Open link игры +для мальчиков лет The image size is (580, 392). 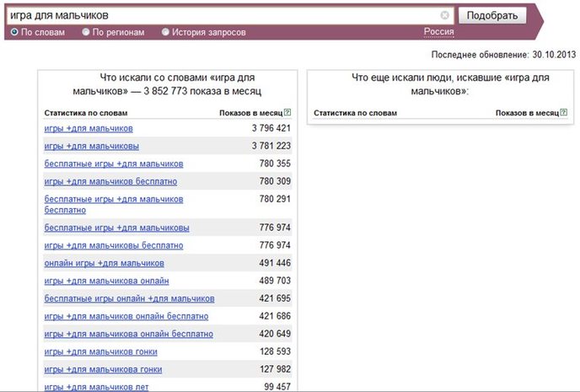point(96,387)
